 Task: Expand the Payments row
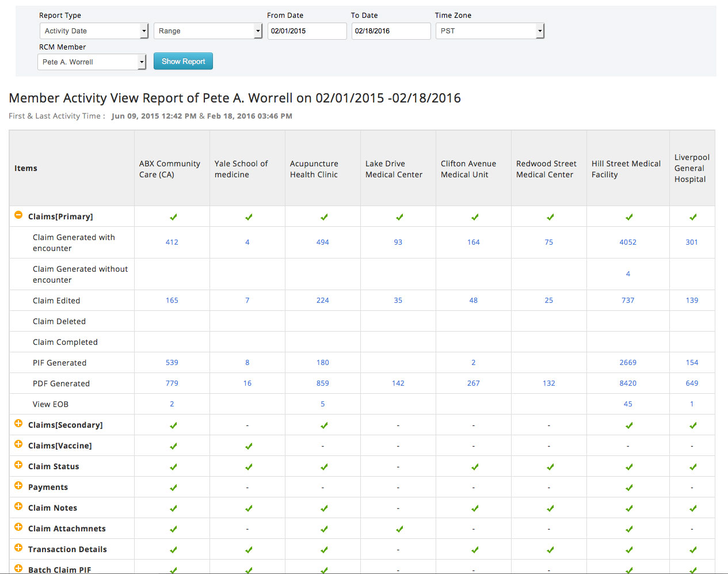tap(18, 486)
